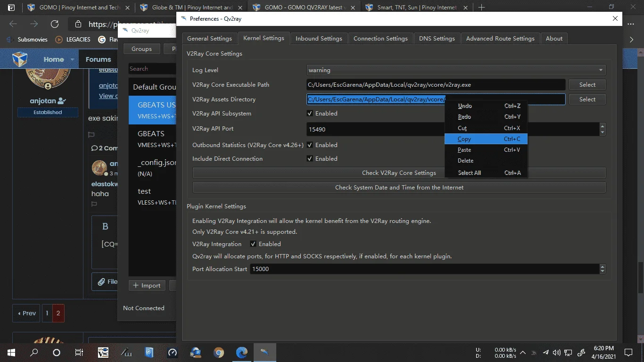Click the V2Ray API Port field

(x=453, y=129)
